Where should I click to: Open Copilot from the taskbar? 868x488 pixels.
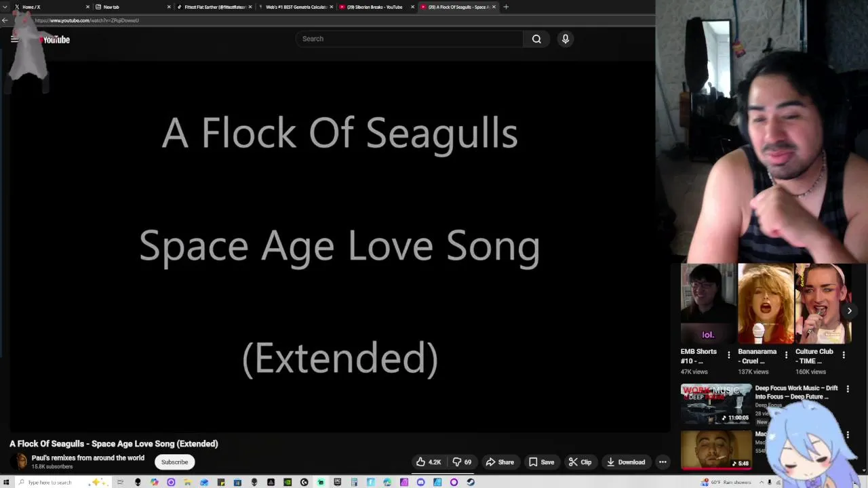155,482
